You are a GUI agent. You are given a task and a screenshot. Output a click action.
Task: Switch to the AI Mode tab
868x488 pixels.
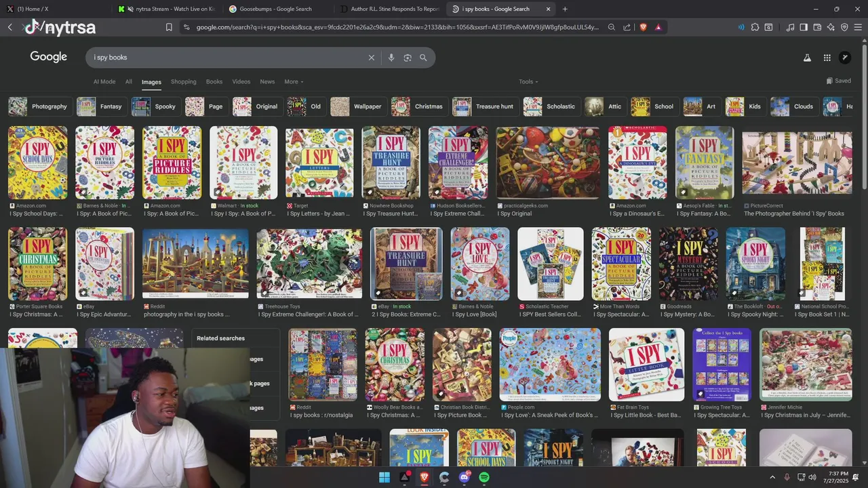coord(104,81)
